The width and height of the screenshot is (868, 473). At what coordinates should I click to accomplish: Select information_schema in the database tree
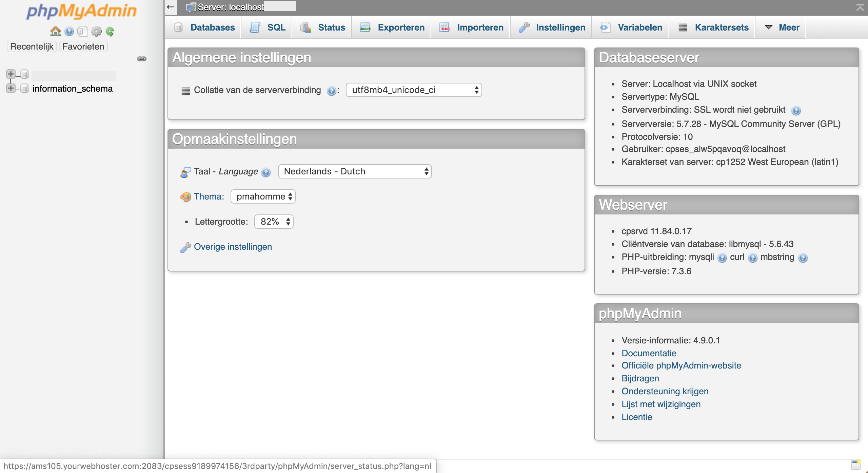tap(73, 89)
